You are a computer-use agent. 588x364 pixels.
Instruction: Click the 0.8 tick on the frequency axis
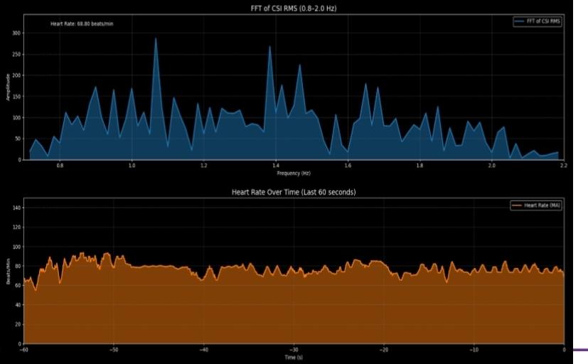click(60, 166)
